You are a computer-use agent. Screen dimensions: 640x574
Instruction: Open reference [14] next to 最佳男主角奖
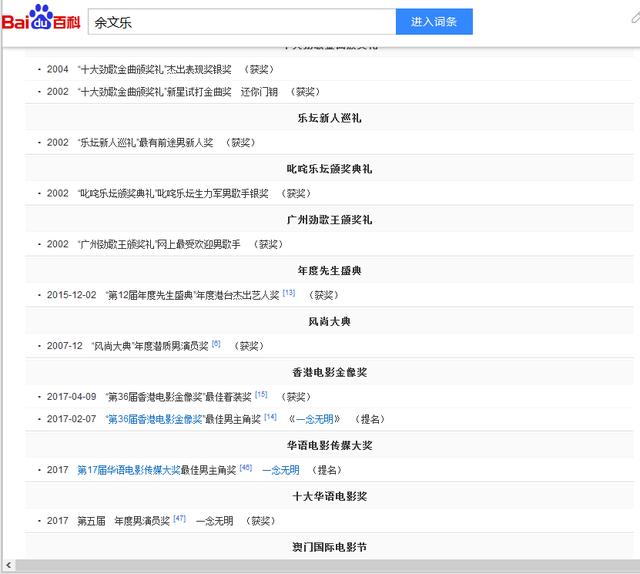tap(271, 417)
